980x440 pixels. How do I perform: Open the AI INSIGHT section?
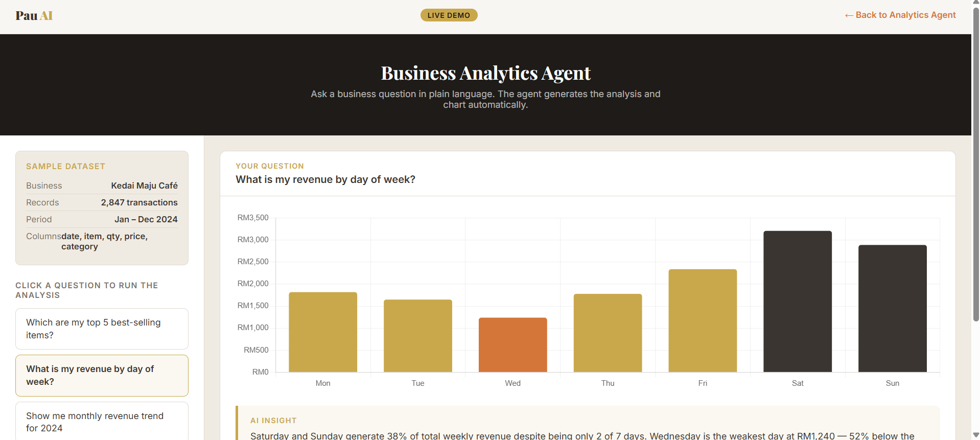(273, 420)
